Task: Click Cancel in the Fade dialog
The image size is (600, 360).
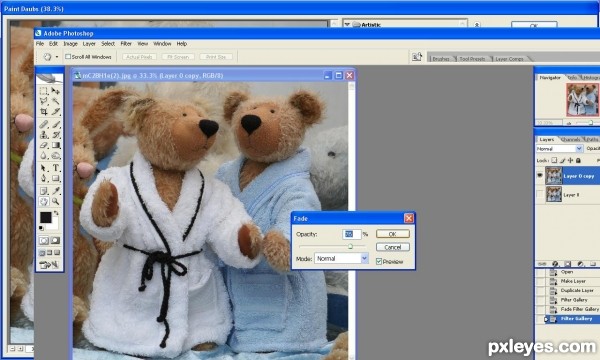Action: click(x=393, y=247)
